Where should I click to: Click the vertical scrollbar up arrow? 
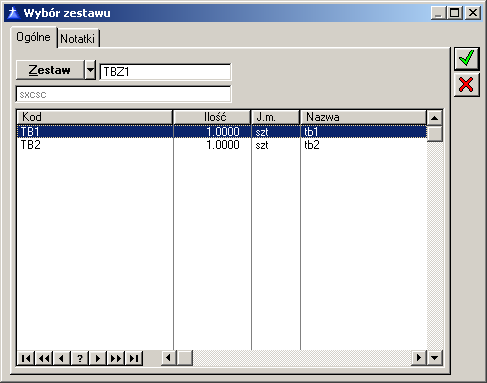[x=435, y=118]
